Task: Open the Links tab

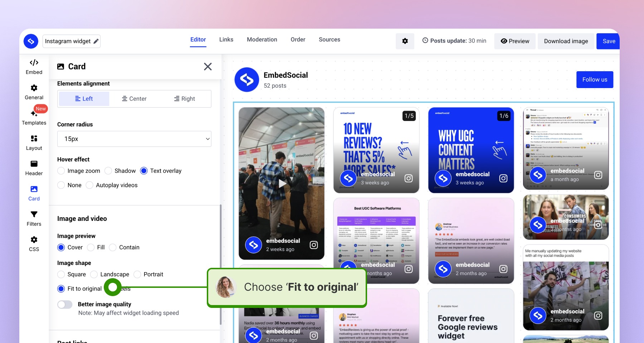Action: coord(226,40)
